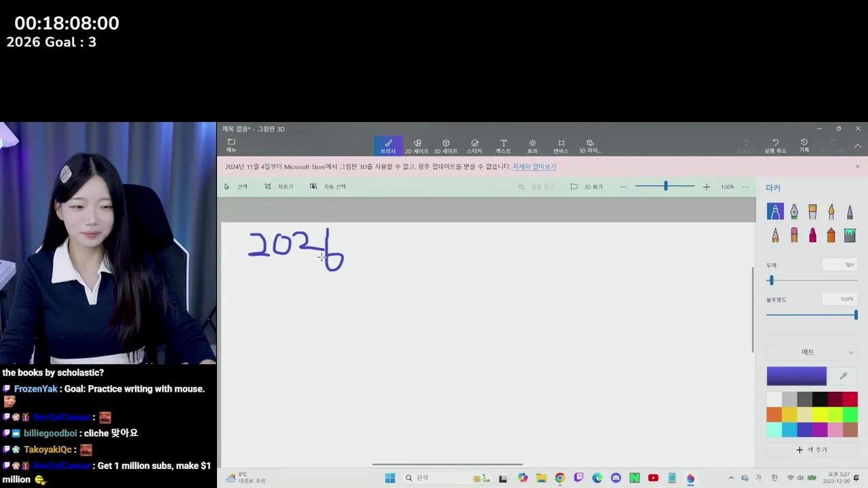This screenshot has height=488, width=868.
Task: Click the 자세히 알아보기 link
Action: click(x=534, y=167)
